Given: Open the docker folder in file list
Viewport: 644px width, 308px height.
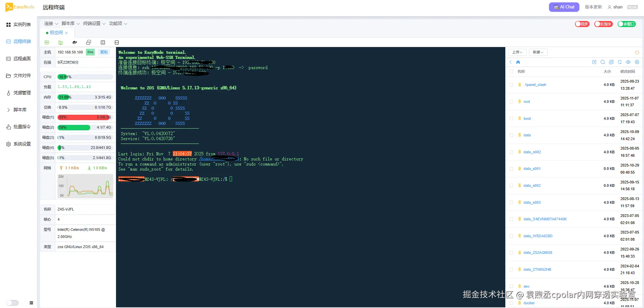Looking at the screenshot, I should point(529,303).
